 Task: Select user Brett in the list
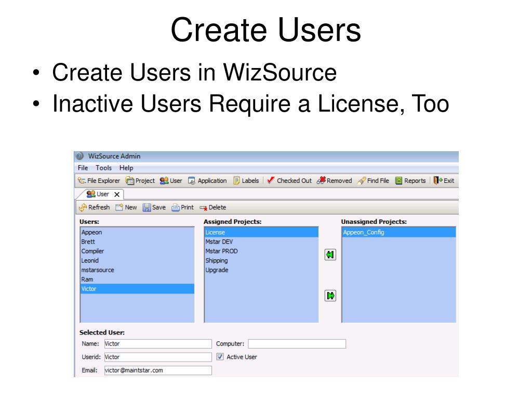pyautogui.click(x=137, y=242)
